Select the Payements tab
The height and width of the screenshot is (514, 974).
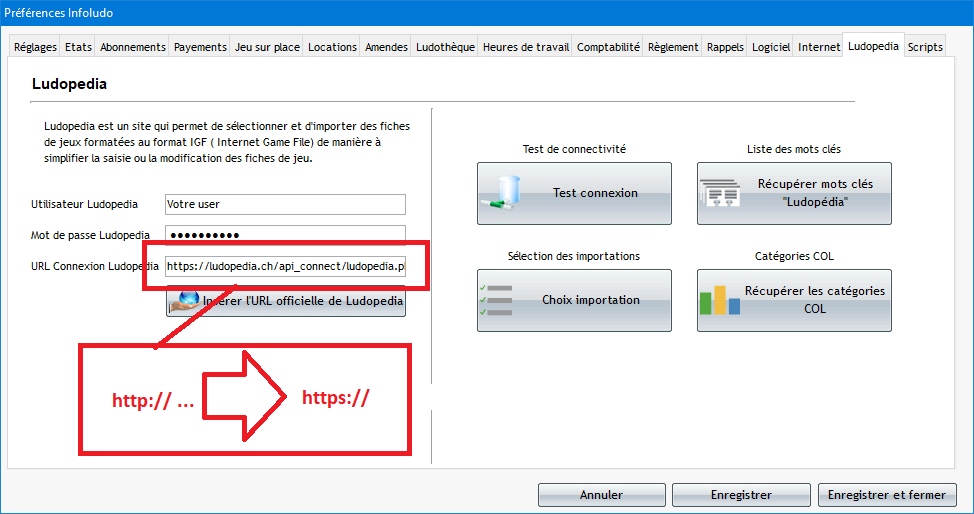(200, 47)
